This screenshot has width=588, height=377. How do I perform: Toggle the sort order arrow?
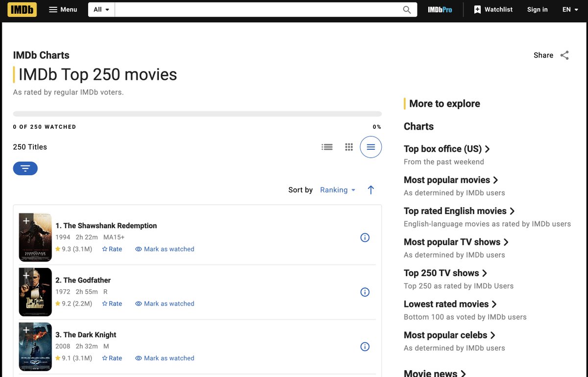371,190
